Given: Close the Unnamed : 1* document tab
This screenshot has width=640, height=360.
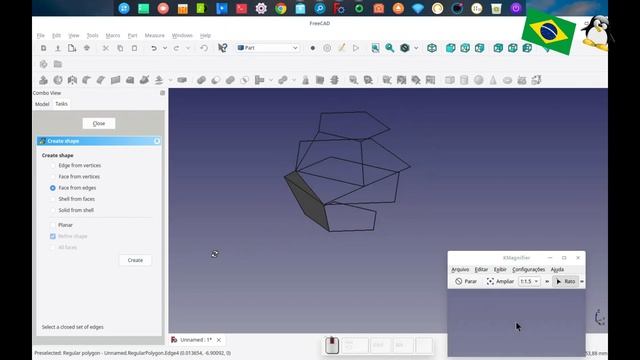Looking at the screenshot, I should click(x=219, y=340).
